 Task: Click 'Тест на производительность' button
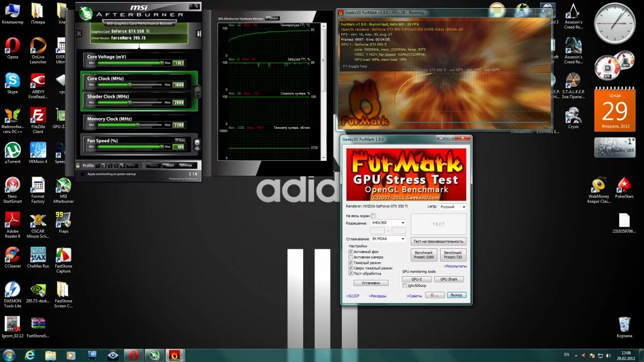[x=438, y=241]
